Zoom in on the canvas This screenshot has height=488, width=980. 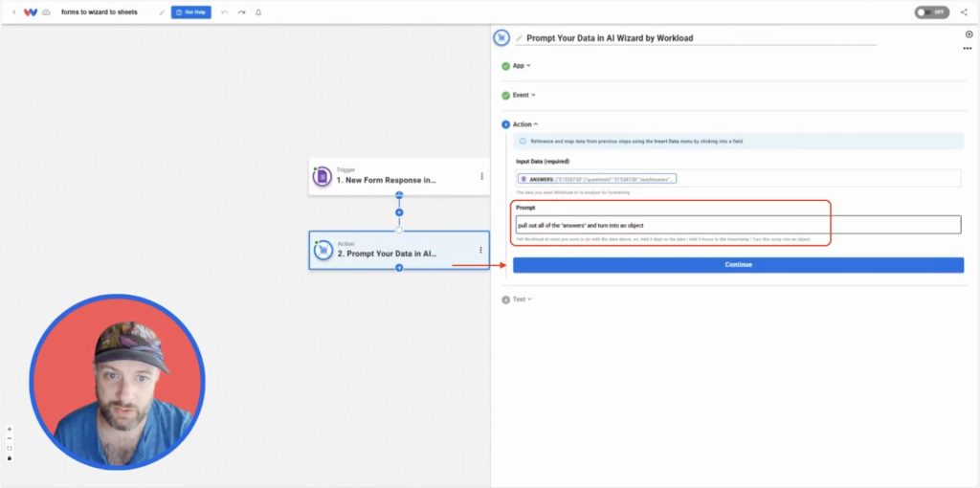pyautogui.click(x=10, y=430)
